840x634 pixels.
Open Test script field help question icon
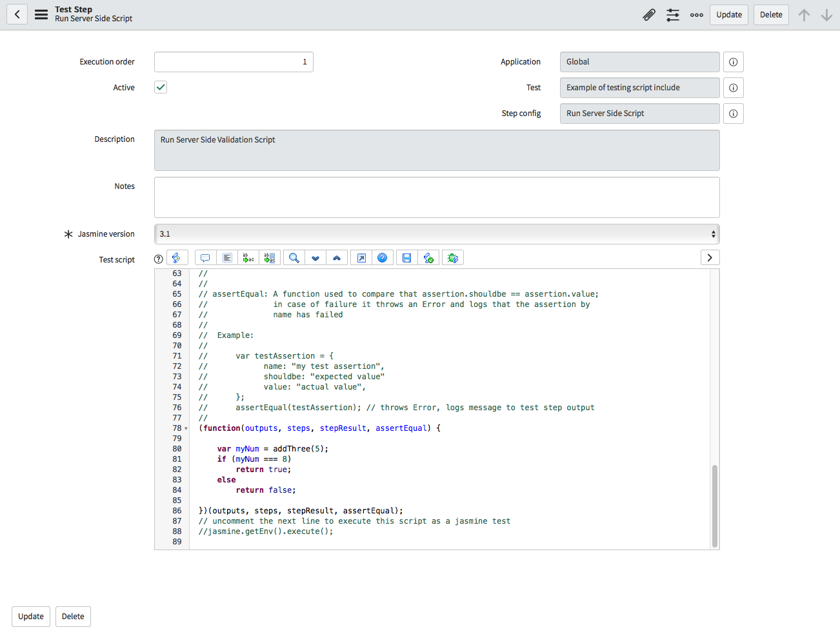(x=159, y=259)
